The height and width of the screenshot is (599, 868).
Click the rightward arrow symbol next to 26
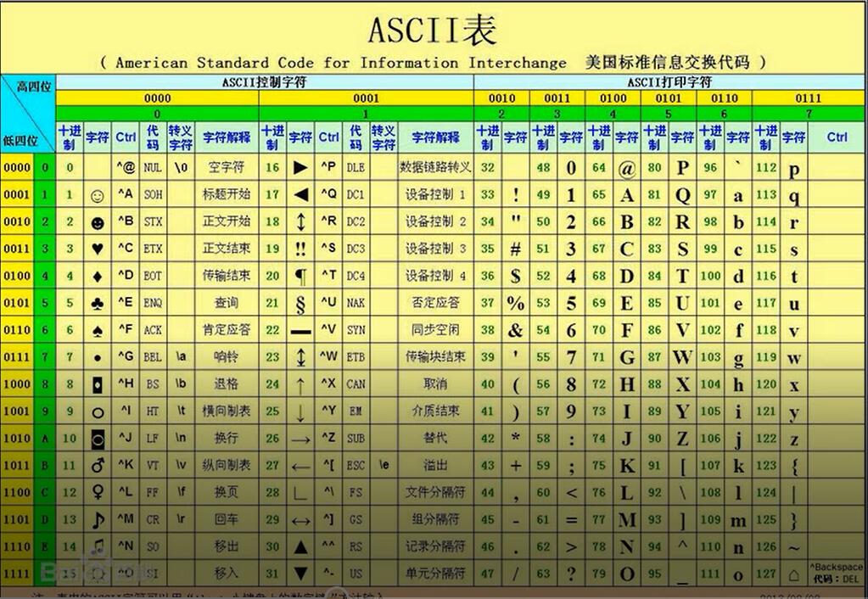point(300,439)
